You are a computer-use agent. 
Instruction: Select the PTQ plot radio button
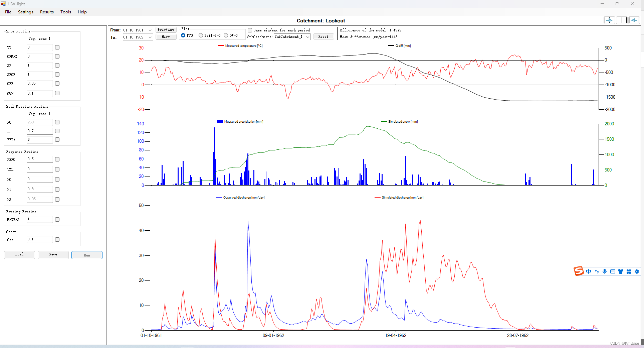[x=183, y=35]
